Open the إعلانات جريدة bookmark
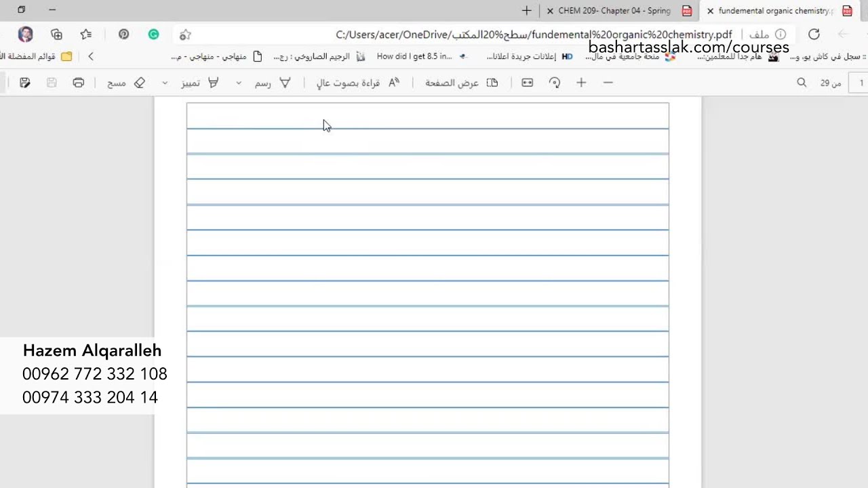 530,56
